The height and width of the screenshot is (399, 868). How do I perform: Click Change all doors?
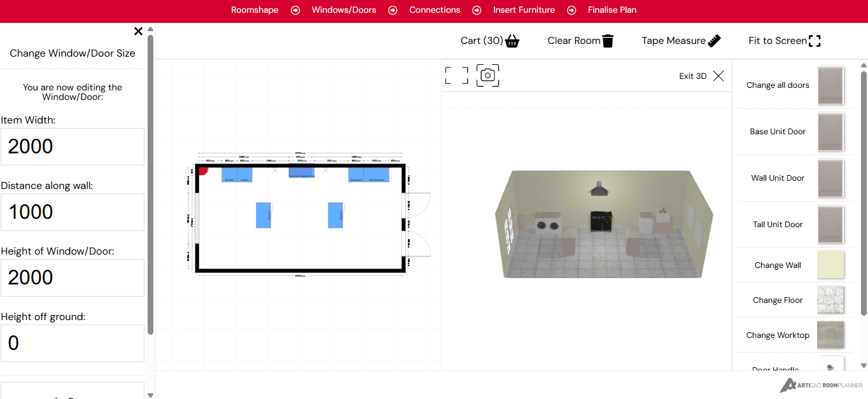click(x=778, y=85)
